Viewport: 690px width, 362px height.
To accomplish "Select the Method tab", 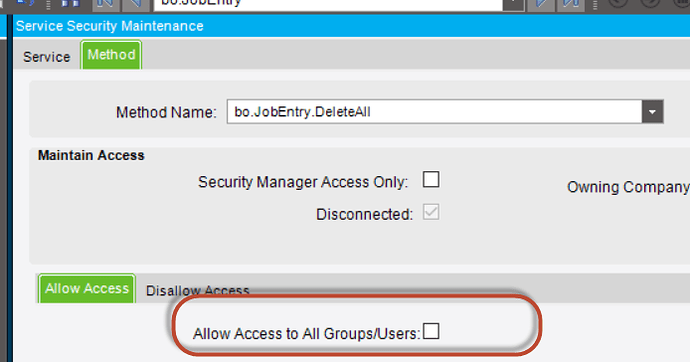I will pos(111,55).
